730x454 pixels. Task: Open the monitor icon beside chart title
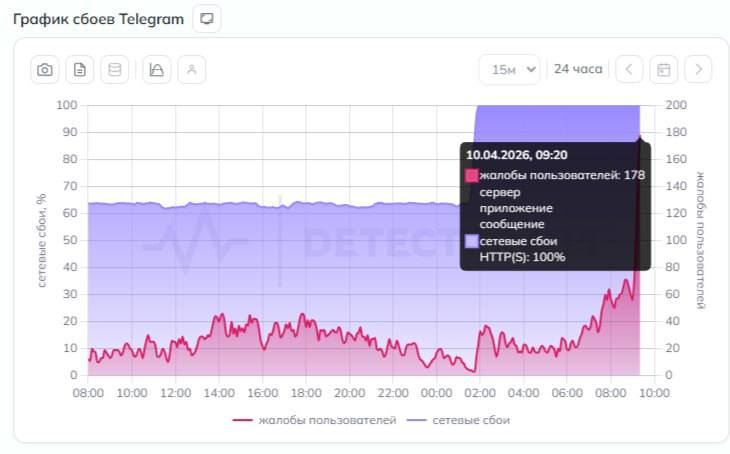pos(207,19)
